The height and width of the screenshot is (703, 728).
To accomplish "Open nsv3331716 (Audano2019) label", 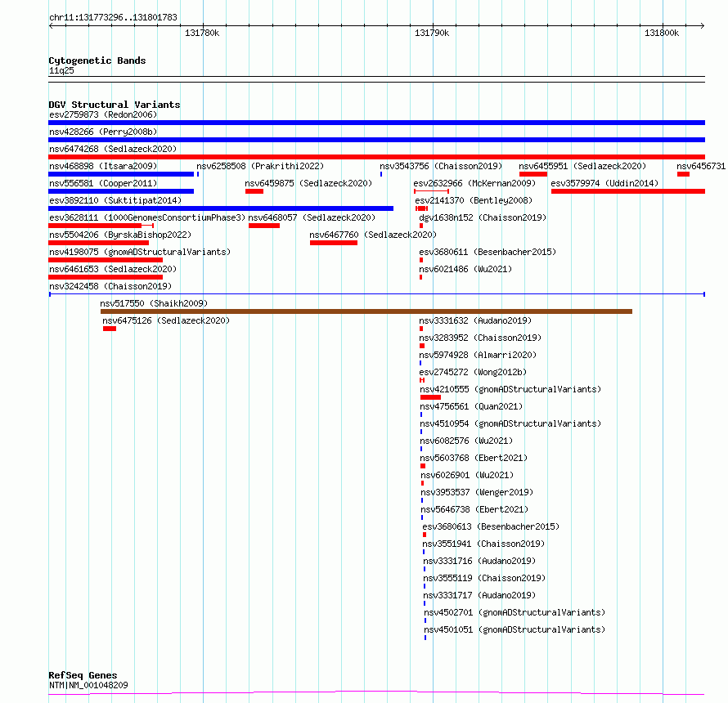I will coord(479,561).
